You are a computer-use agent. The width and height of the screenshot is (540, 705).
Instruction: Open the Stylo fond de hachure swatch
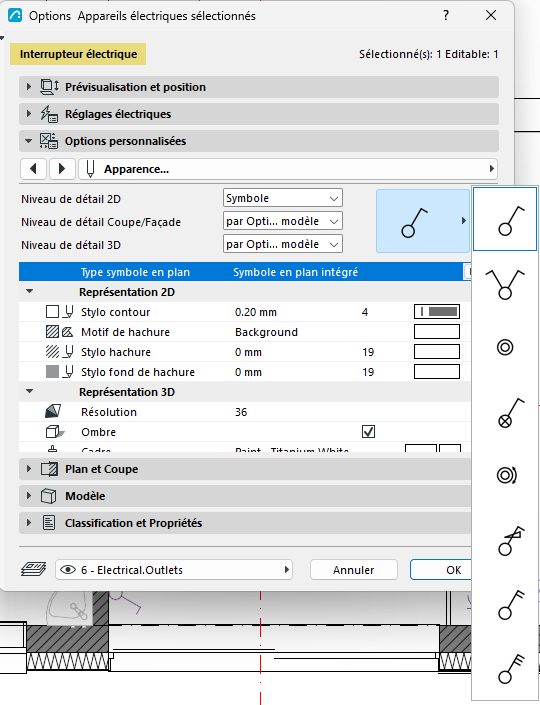click(437, 372)
